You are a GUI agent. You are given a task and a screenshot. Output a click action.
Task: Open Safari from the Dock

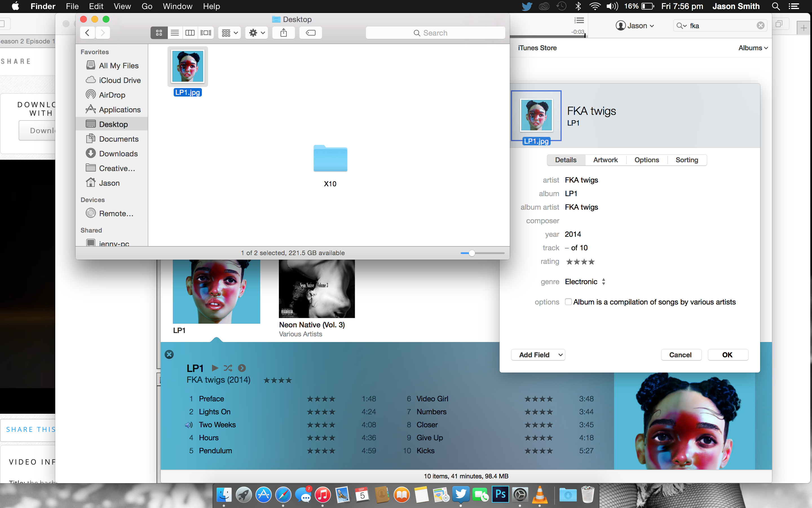(x=283, y=495)
